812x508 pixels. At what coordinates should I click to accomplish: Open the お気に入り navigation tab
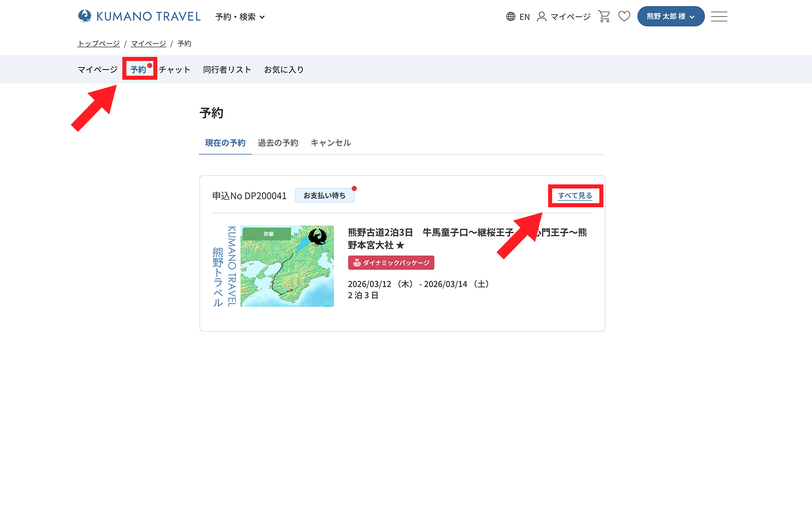pyautogui.click(x=284, y=70)
